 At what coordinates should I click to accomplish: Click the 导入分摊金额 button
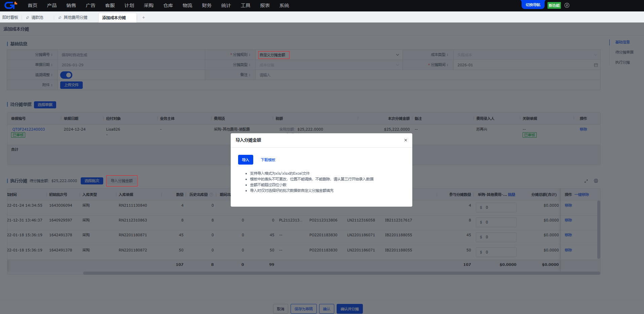click(122, 181)
